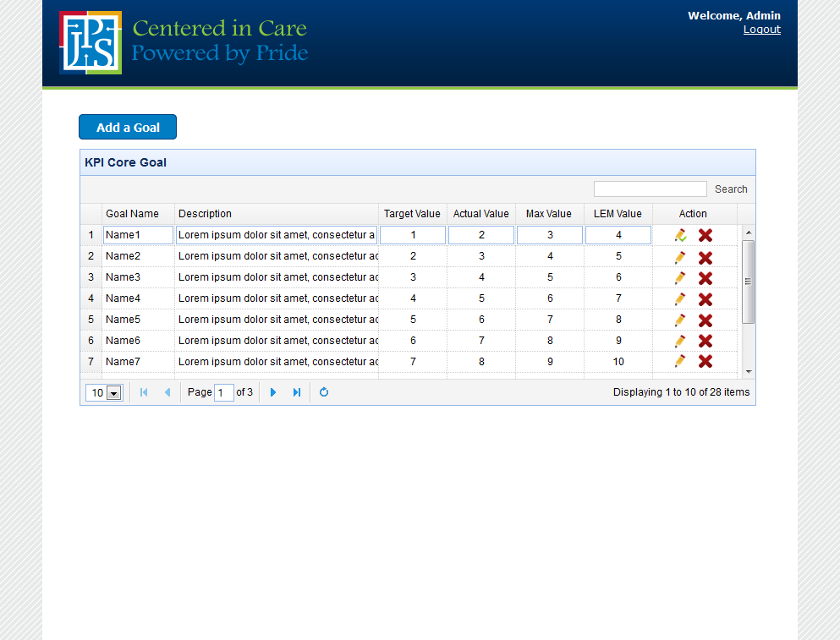This screenshot has width=840, height=640.
Task: Delete the Name7 goal row
Action: point(705,361)
